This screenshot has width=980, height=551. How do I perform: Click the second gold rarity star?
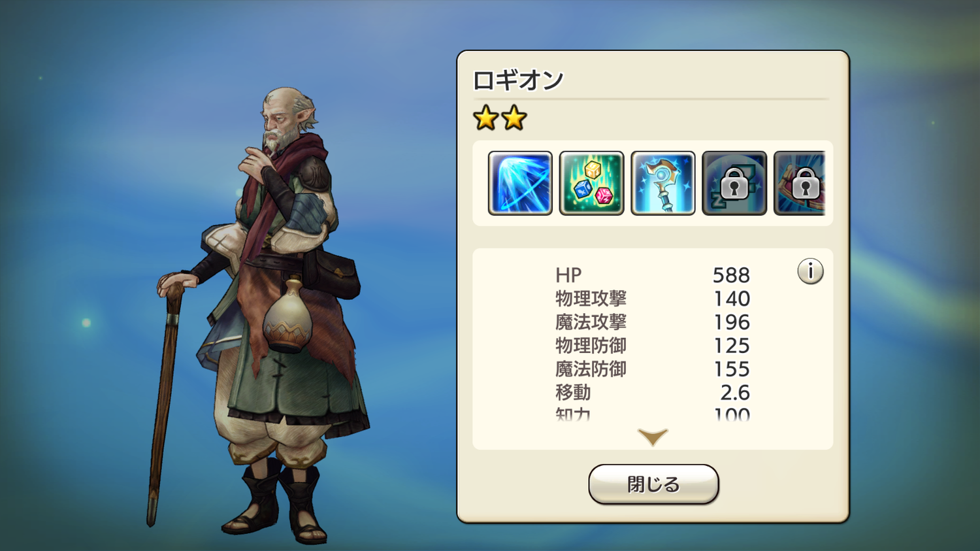point(514,118)
